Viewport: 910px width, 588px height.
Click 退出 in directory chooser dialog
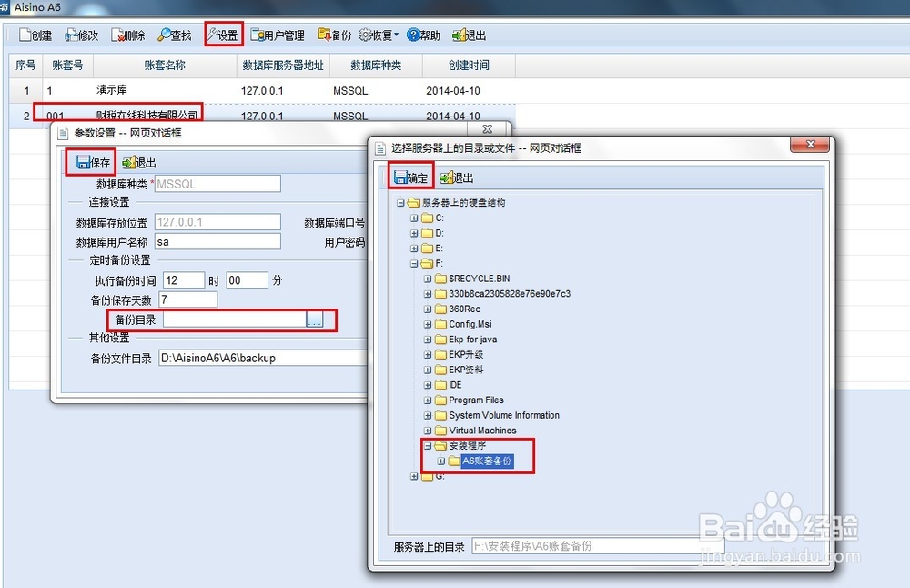pyautogui.click(x=457, y=177)
